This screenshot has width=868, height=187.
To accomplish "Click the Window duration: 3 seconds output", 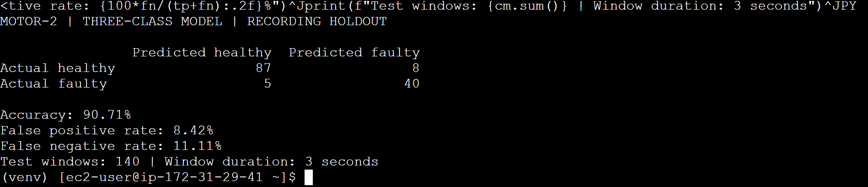I will (x=272, y=161).
